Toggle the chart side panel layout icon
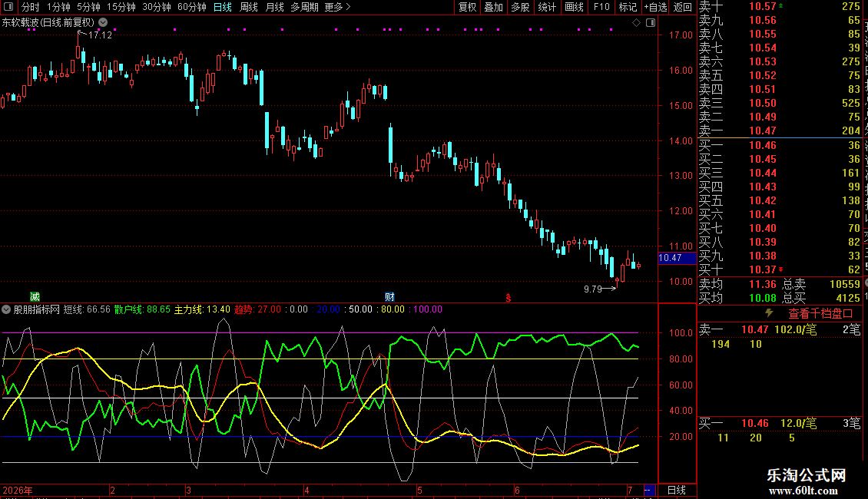This screenshot has height=499, width=868. tap(651, 22)
